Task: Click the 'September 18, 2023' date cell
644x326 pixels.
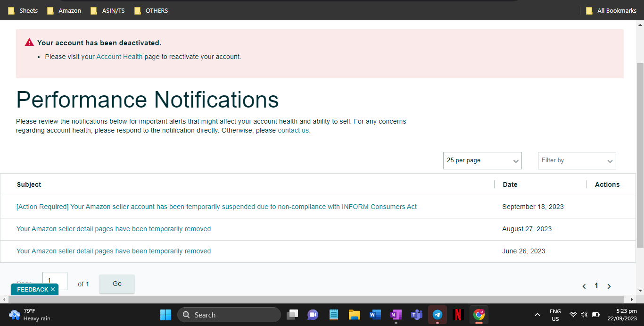Action: tap(533, 207)
